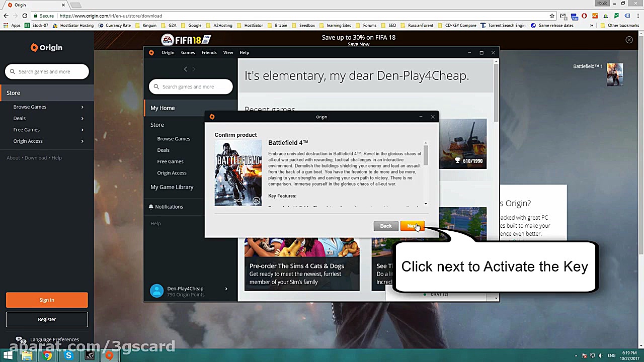Viewport: 644px width, 362px height.
Task: Click the FIFA 18 Save Now banner link
Action: [359, 44]
